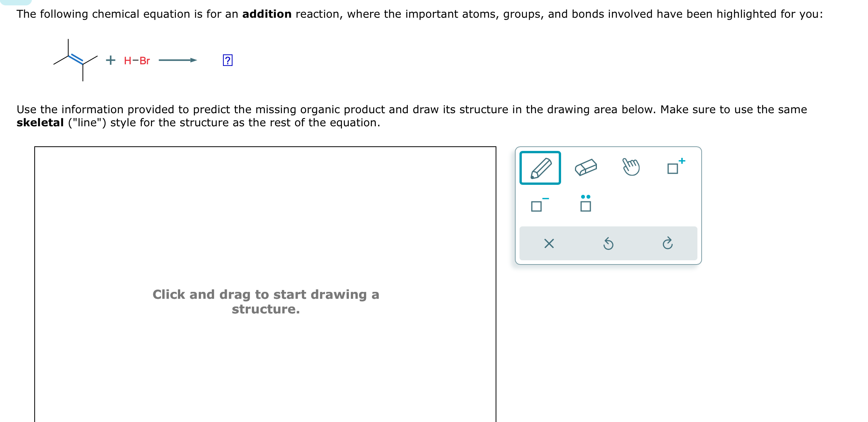Select the eraser tool
Viewport: 868px width, 422px height.
coord(586,167)
